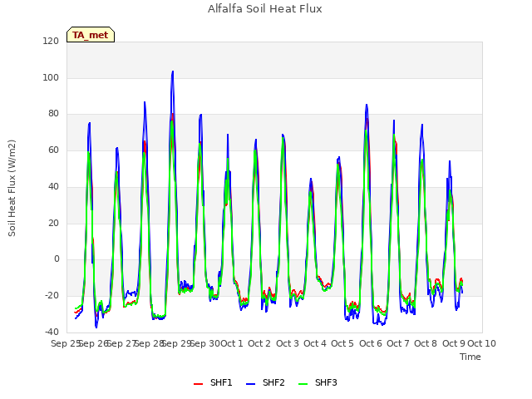Toggle the SHF2 legend entry

pos(265,382)
